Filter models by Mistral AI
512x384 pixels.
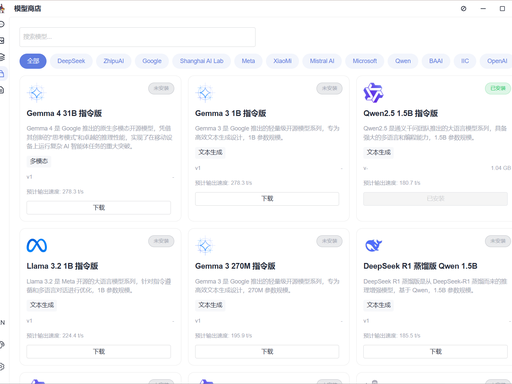pyautogui.click(x=322, y=61)
